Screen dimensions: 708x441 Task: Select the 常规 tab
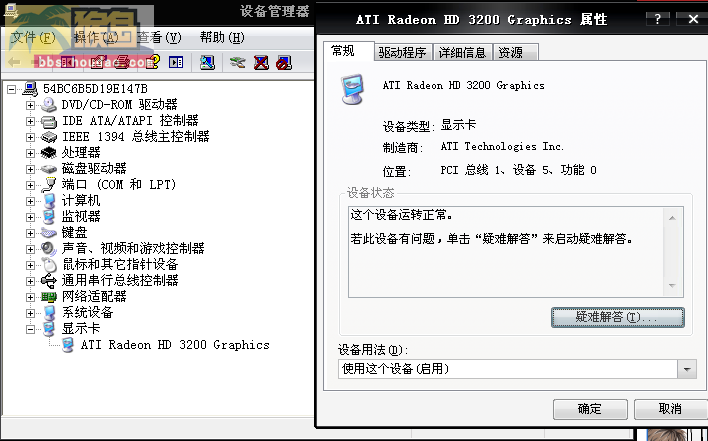tap(349, 51)
